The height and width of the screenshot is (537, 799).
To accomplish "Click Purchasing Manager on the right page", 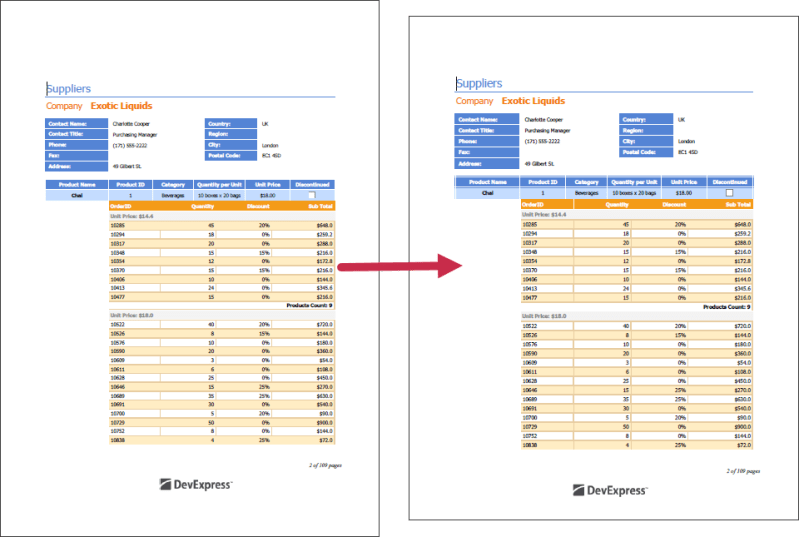I will coord(547,131).
